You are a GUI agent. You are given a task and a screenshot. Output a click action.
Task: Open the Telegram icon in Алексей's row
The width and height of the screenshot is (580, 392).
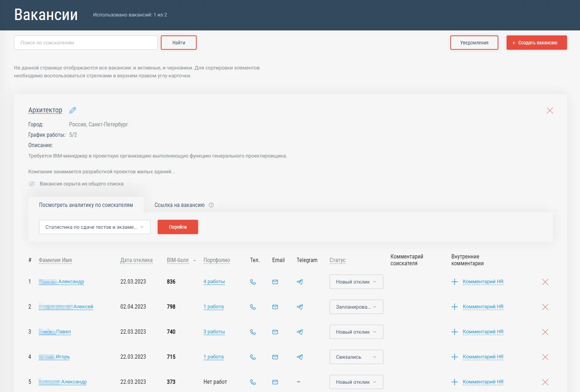(300, 307)
